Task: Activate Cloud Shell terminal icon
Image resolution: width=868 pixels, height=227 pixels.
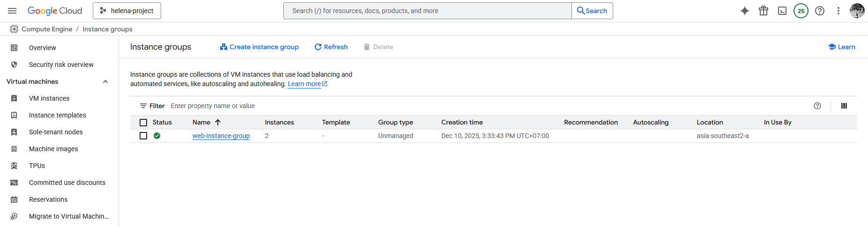Action: (782, 11)
